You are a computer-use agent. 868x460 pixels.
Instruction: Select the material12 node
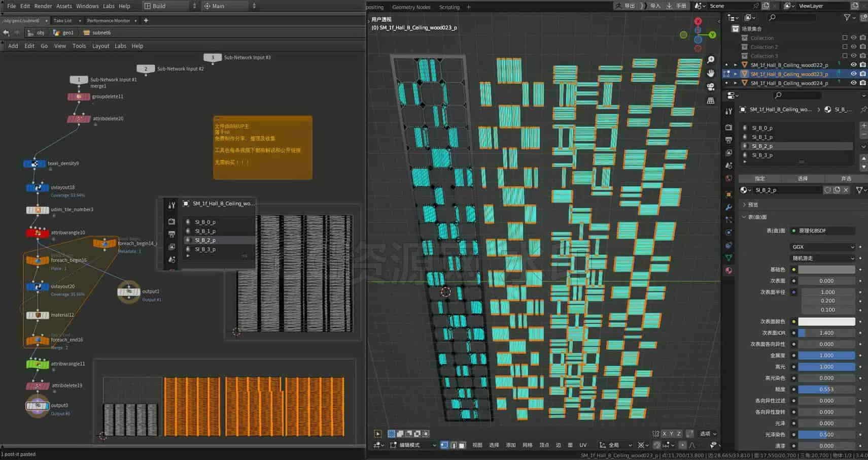coord(38,315)
